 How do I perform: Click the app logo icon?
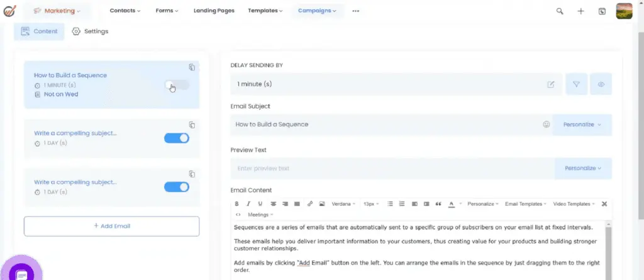(x=9, y=11)
